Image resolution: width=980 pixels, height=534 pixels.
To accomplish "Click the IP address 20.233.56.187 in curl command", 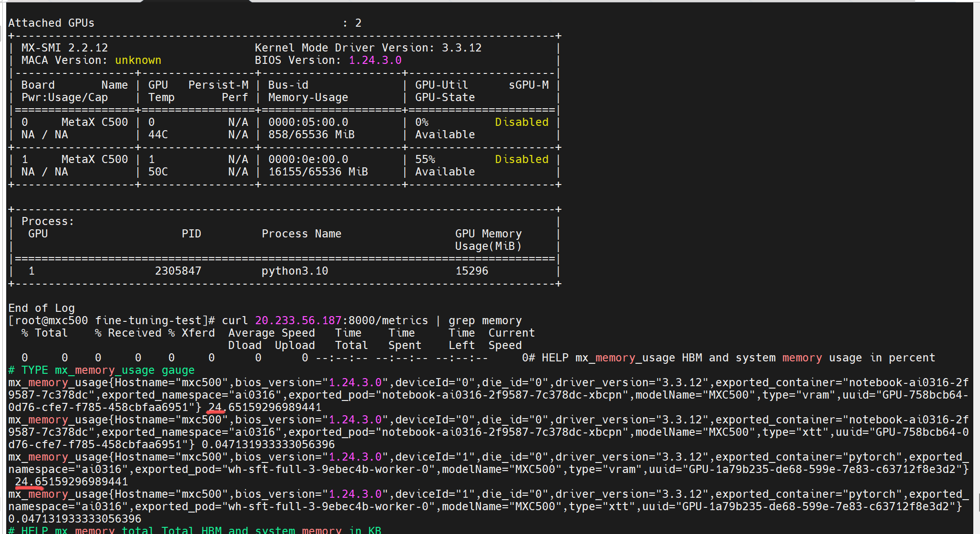I will [x=298, y=320].
